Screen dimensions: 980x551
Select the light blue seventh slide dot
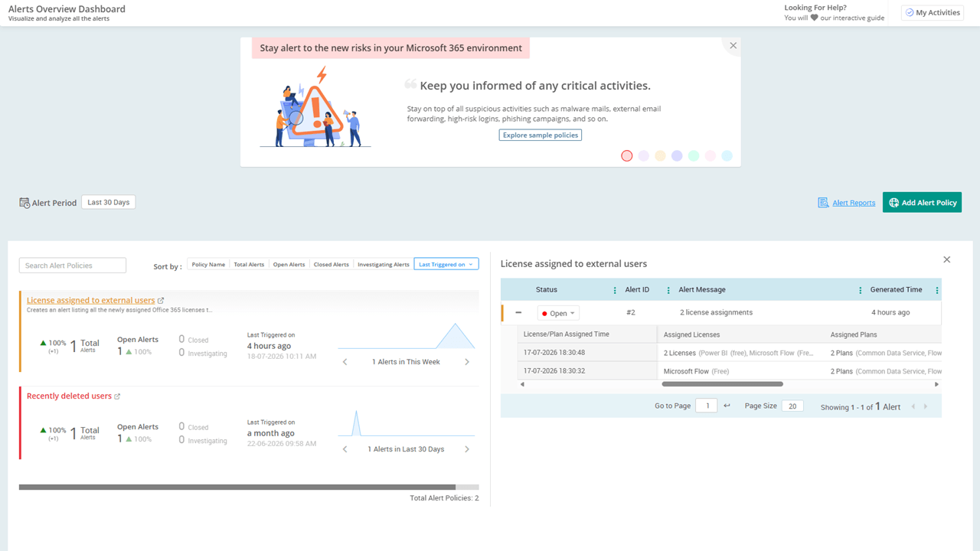(x=727, y=156)
